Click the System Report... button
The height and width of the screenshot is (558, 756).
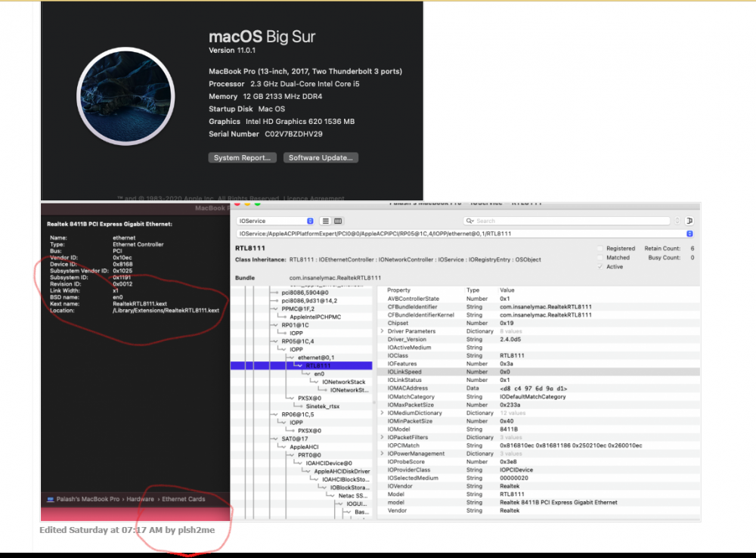click(242, 158)
